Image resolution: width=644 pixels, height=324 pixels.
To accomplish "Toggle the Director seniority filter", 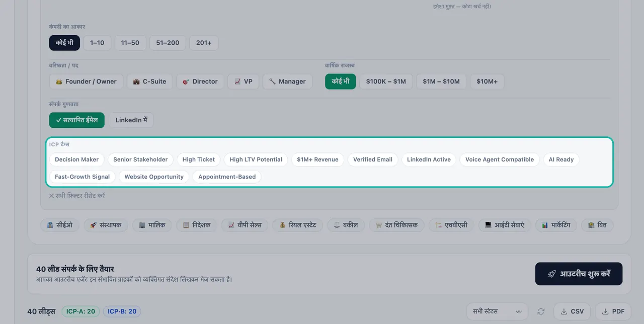I will click(200, 82).
